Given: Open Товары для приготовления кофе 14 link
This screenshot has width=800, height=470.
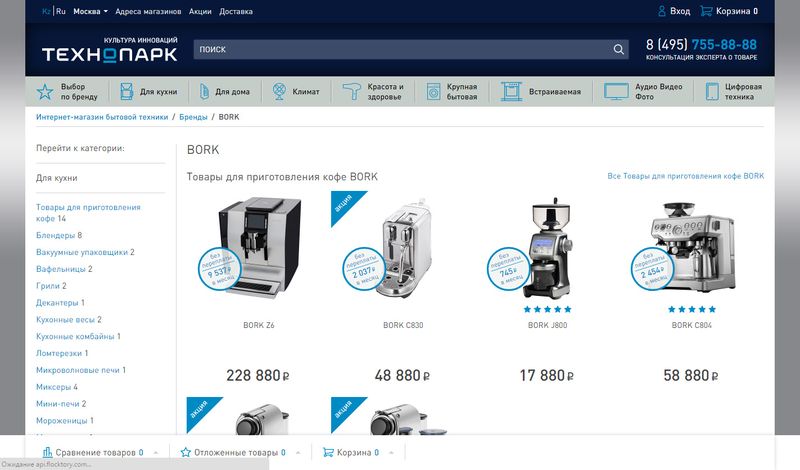Looking at the screenshot, I should (x=88, y=213).
